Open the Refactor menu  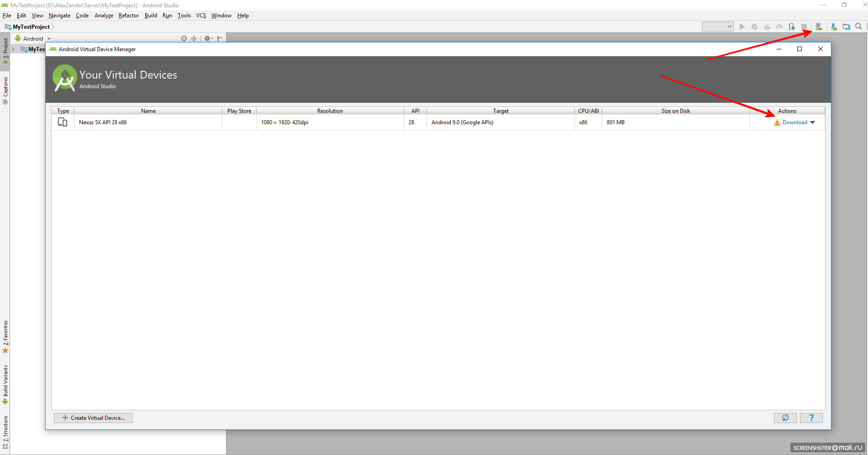point(129,16)
